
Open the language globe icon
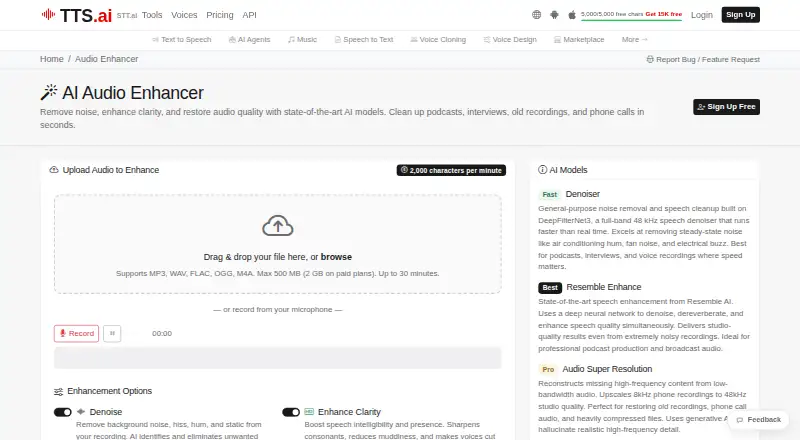pos(536,15)
